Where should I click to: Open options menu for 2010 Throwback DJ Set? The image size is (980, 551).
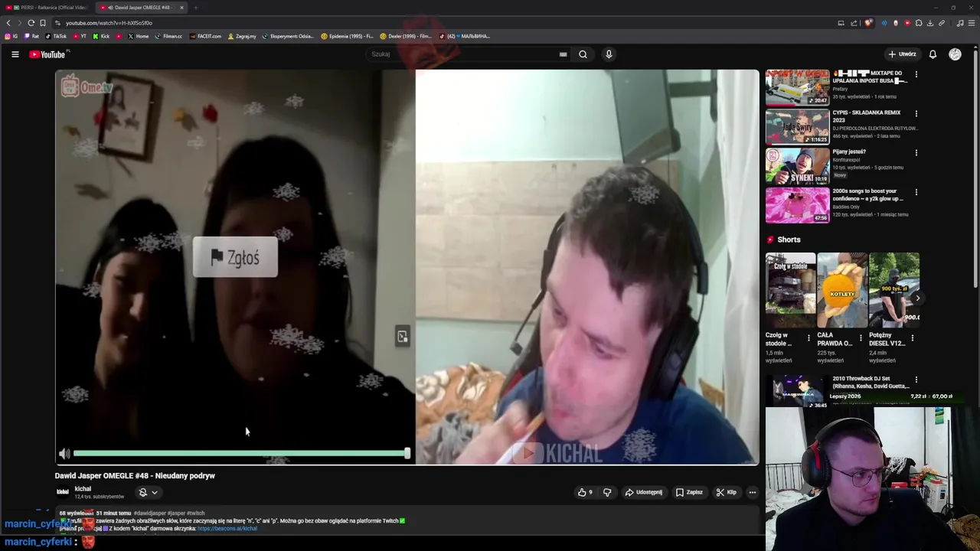[916, 380]
